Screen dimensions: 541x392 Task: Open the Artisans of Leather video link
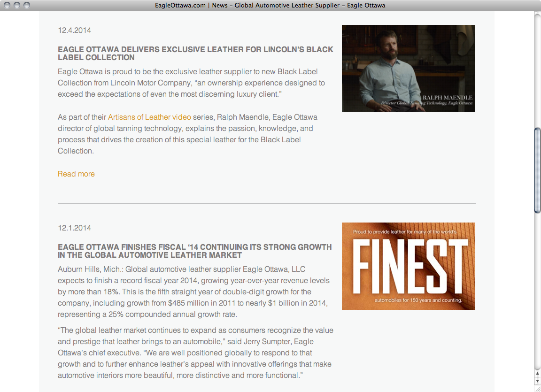149,117
